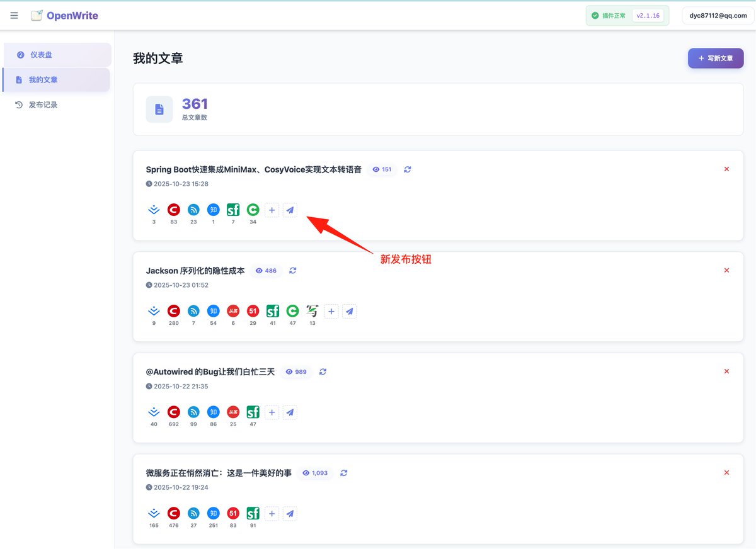Click the CSDN icon on Spring Boot article

[174, 210]
